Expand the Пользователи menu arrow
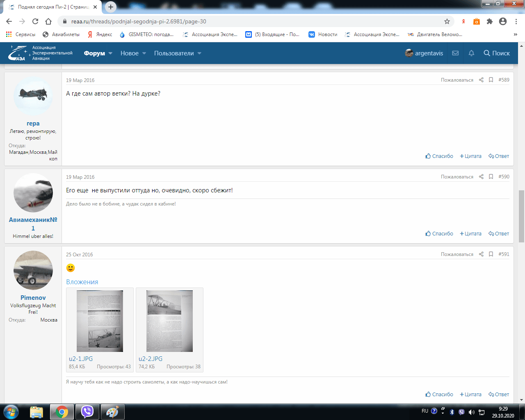 199,53
